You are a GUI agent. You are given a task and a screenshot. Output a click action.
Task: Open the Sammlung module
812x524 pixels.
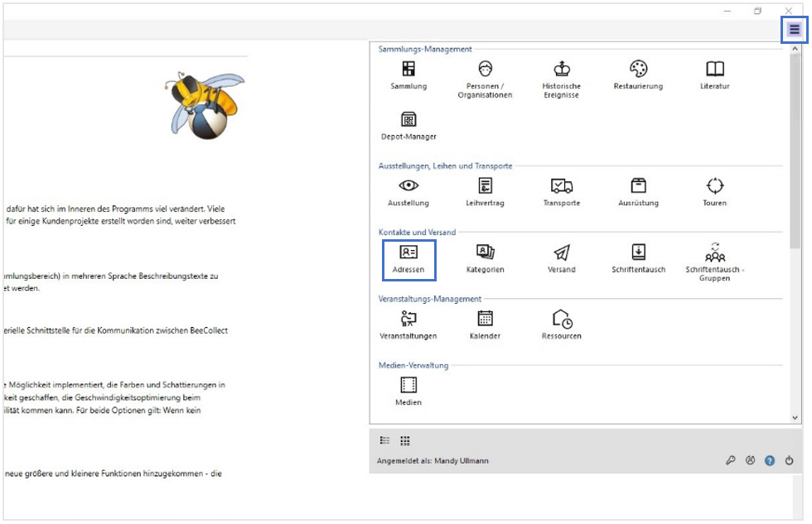408,75
